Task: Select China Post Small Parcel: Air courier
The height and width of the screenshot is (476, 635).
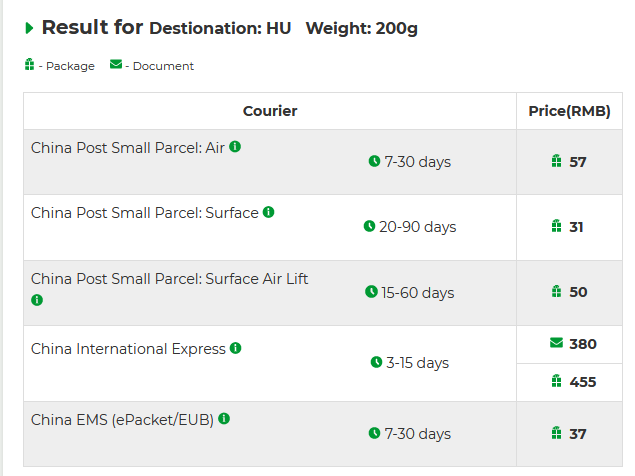Action: click(x=128, y=148)
